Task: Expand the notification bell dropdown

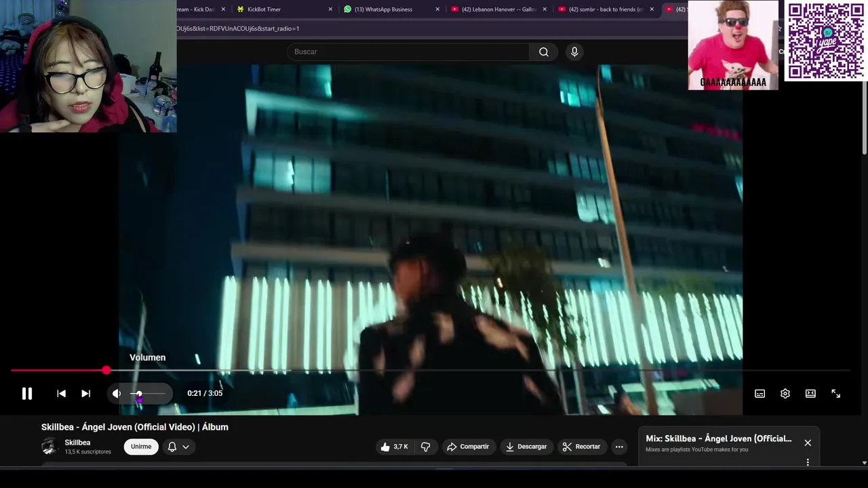Action: coord(178,447)
